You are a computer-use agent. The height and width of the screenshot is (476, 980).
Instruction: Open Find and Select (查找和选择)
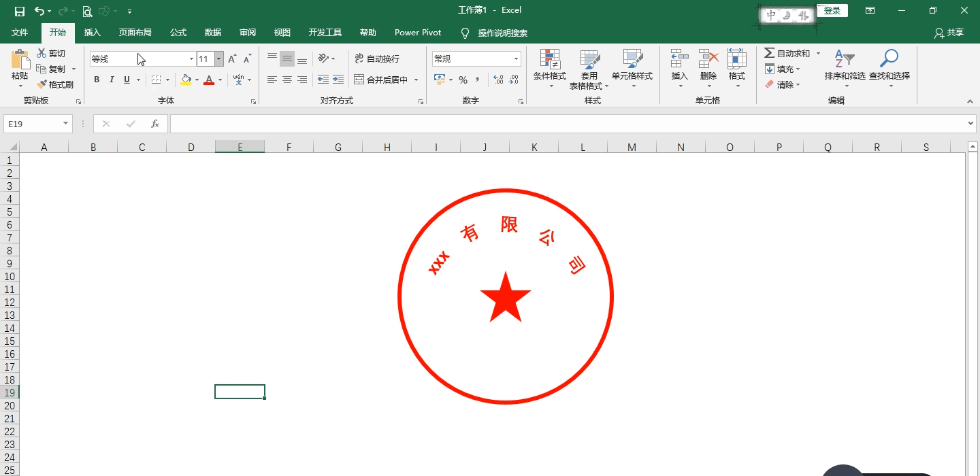(x=889, y=69)
